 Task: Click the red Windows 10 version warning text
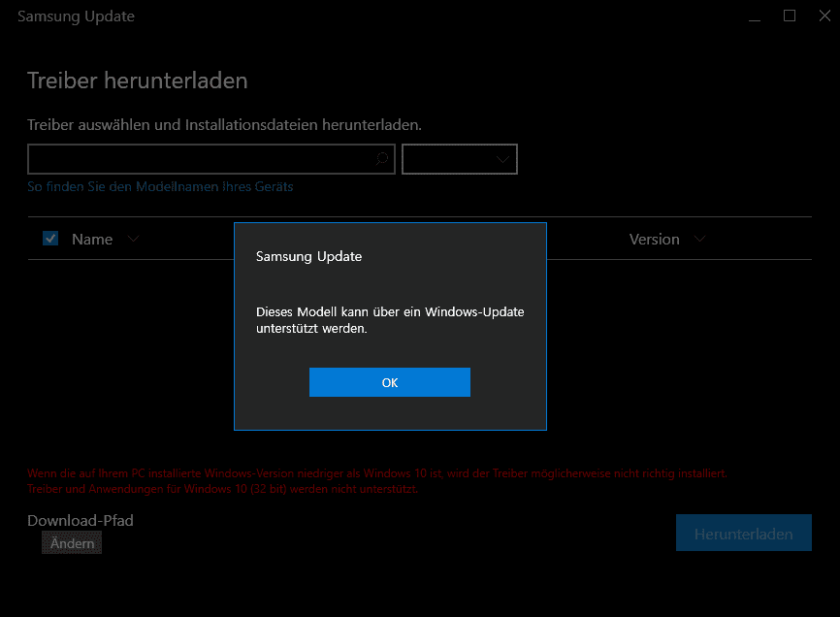coord(377,481)
